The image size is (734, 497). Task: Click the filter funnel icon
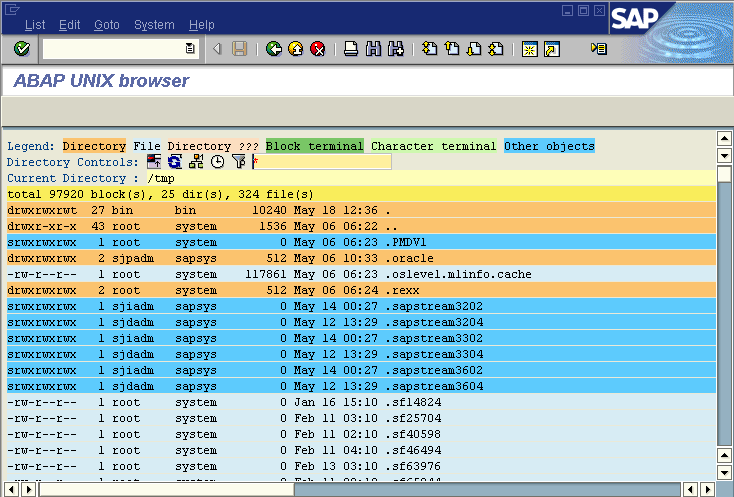pos(239,162)
